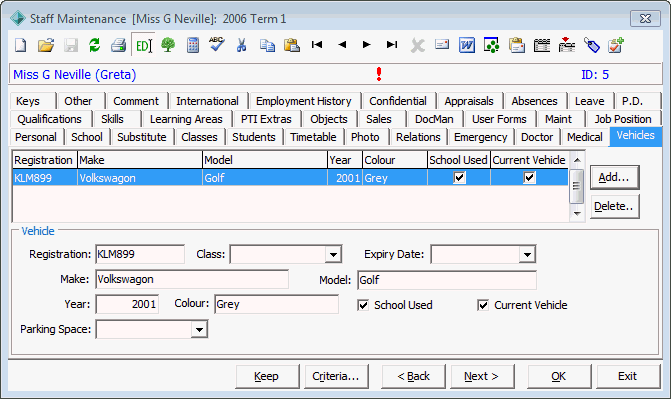Click the Next > button
Image resolution: width=671 pixels, height=399 pixels.
[482, 376]
